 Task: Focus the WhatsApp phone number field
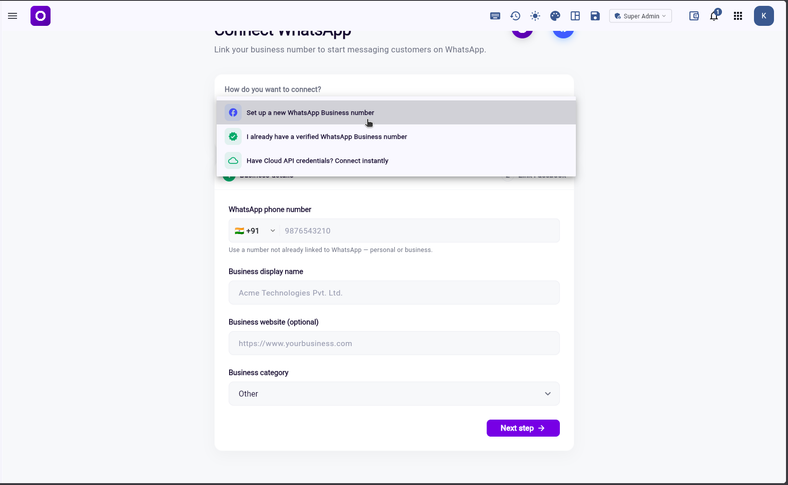coord(420,231)
